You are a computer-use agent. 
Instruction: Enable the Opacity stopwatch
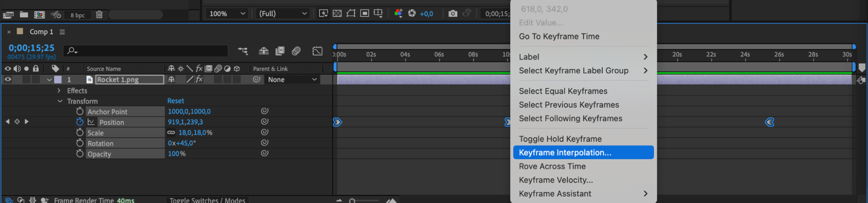coord(80,154)
